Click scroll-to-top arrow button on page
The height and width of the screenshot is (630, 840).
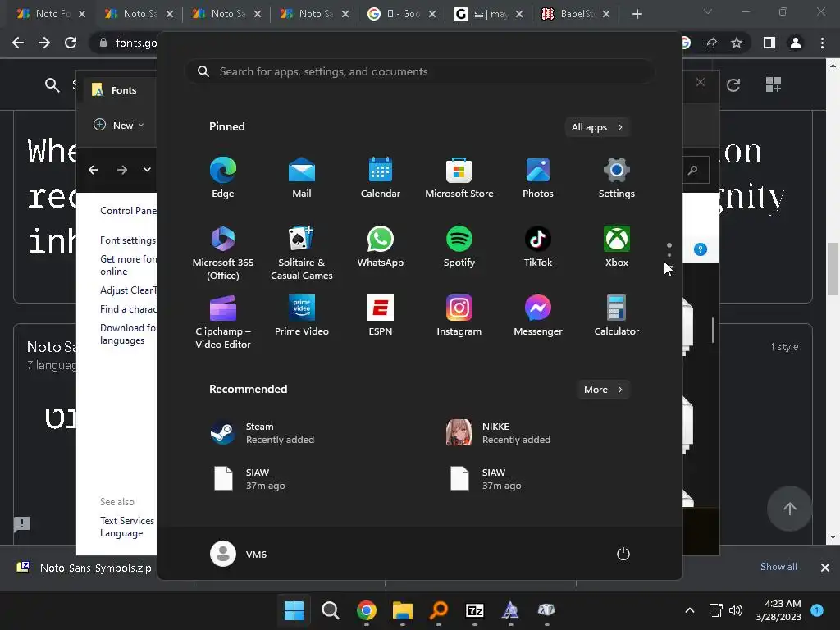click(790, 509)
